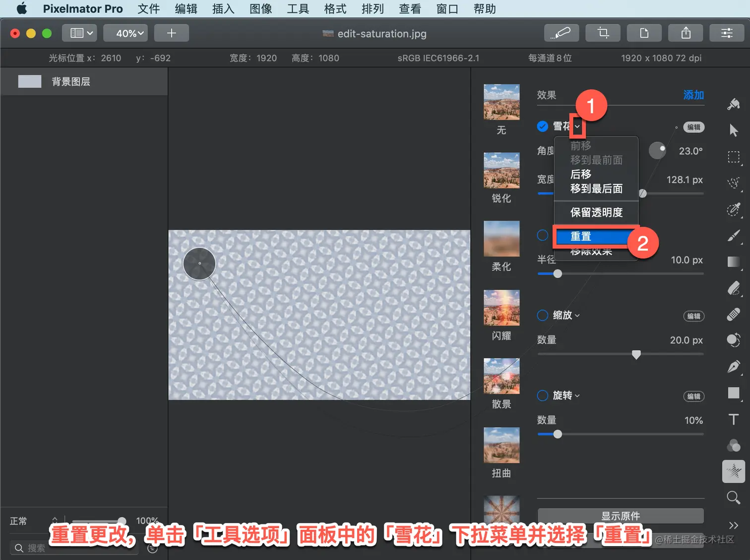Select the 无 effect preset thumbnail
The height and width of the screenshot is (560, 750).
pyautogui.click(x=501, y=102)
